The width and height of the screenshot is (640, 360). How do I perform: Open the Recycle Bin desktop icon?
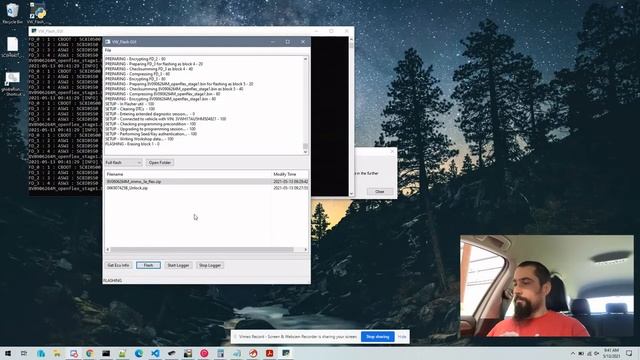pos(12,13)
